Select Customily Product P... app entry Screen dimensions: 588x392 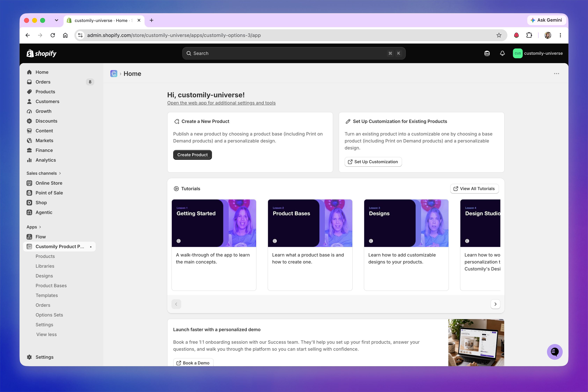tap(59, 247)
